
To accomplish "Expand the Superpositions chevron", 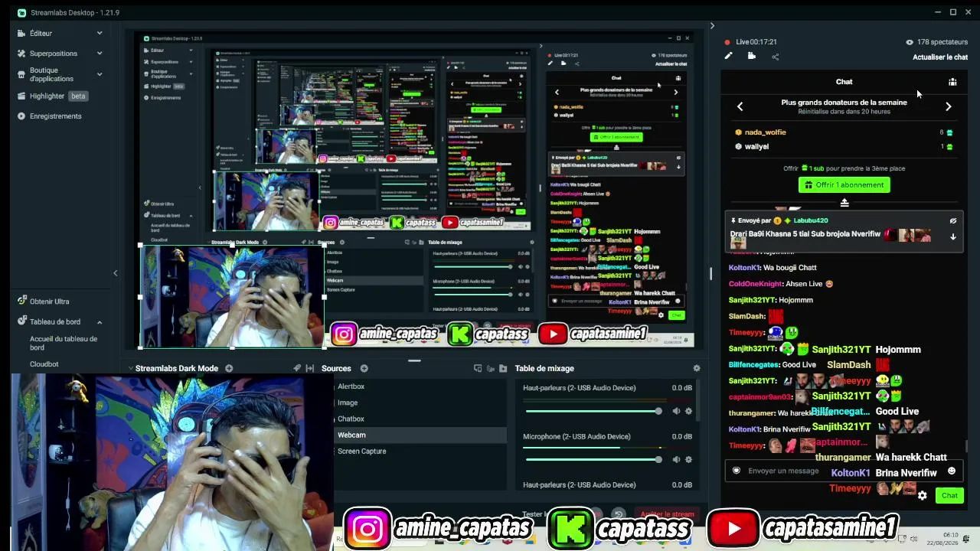I will click(100, 54).
